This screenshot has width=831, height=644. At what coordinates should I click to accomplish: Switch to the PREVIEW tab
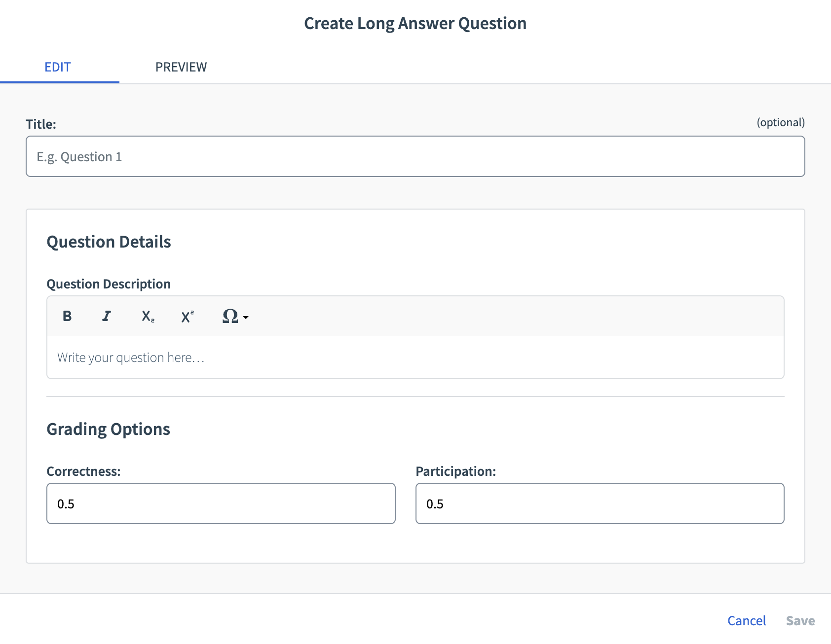(x=182, y=67)
